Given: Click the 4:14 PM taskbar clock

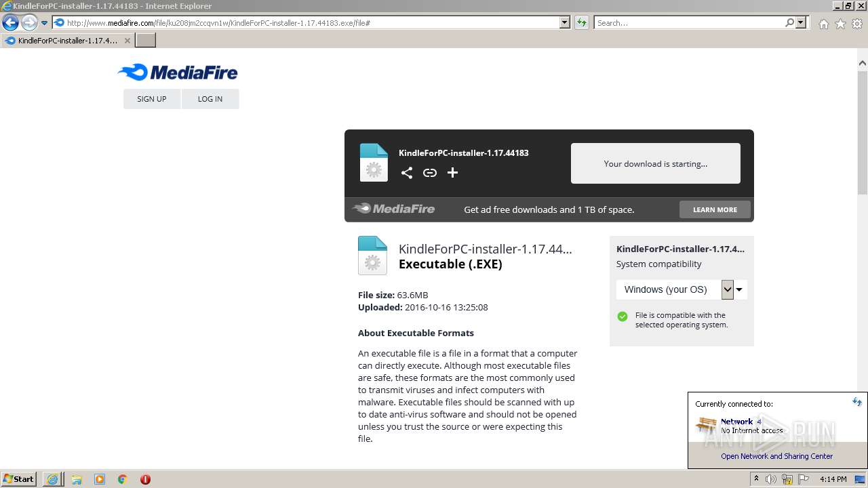Looking at the screenshot, I should pyautogui.click(x=833, y=479).
